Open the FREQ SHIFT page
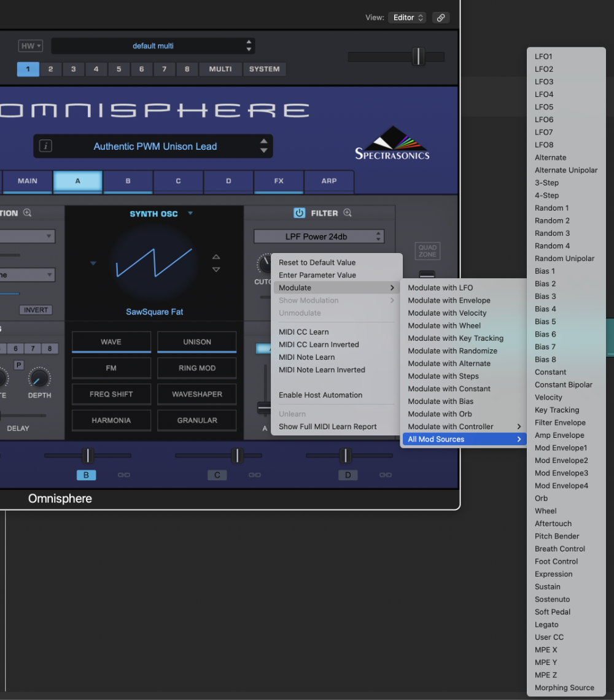The image size is (614, 700). pyautogui.click(x=111, y=394)
